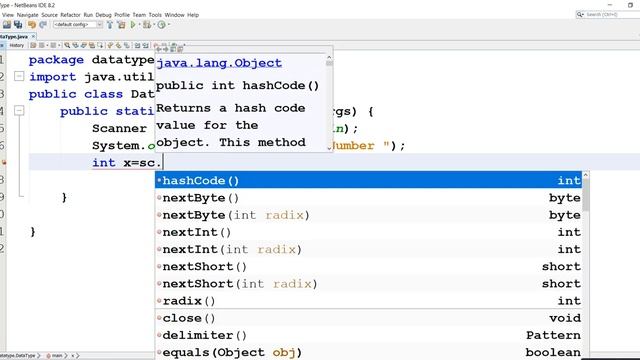Image resolution: width=640 pixels, height=360 pixels.
Task: Click the Shift Line Left icon
Action: (137, 45)
